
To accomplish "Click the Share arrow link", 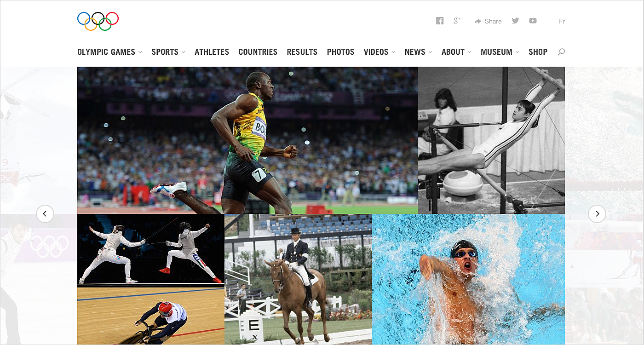I will (x=488, y=21).
